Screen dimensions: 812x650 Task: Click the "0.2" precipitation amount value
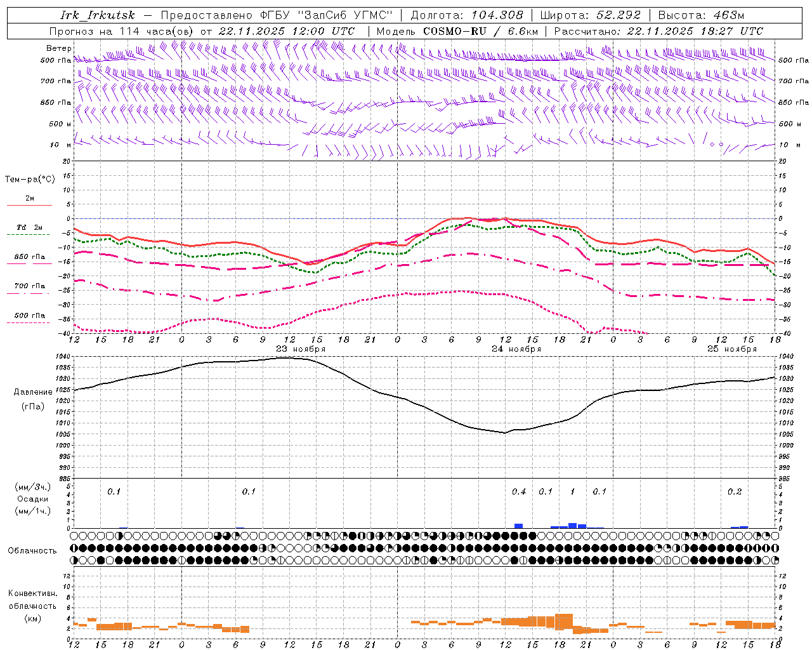pos(735,491)
